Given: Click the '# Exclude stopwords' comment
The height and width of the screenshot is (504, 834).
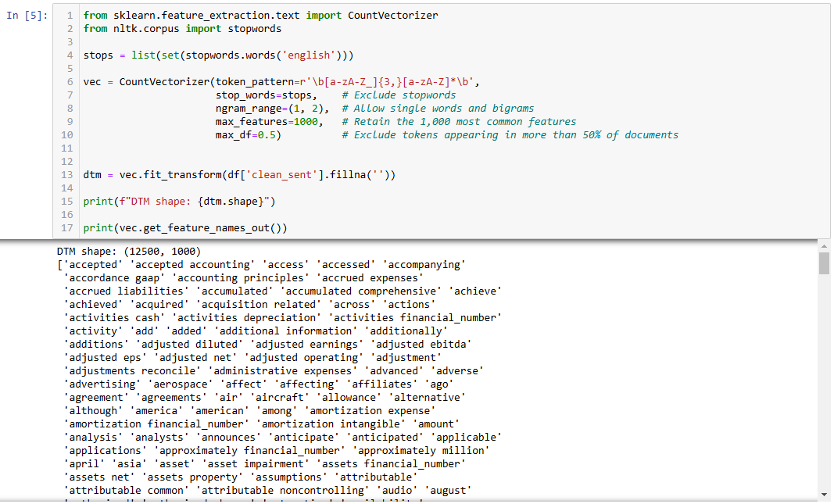Looking at the screenshot, I should (399, 95).
